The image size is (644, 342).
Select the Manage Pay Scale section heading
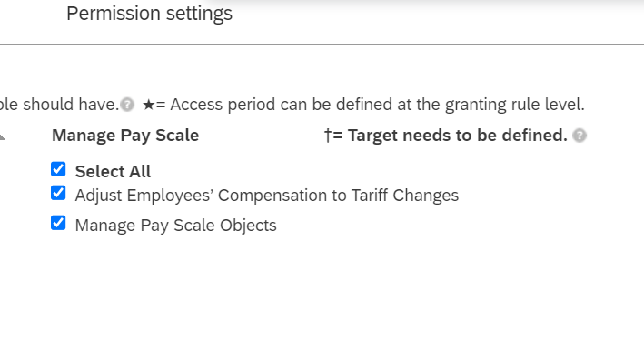tap(125, 136)
